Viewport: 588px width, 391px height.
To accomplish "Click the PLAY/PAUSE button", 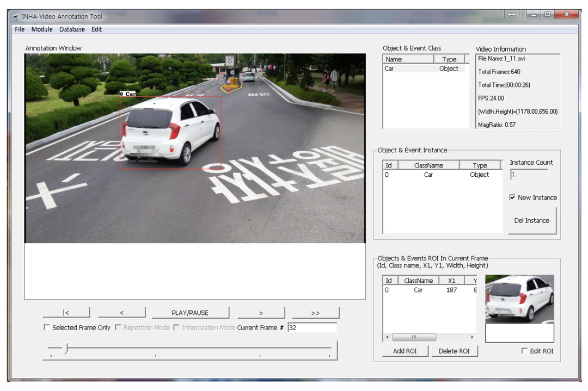I will 190,313.
